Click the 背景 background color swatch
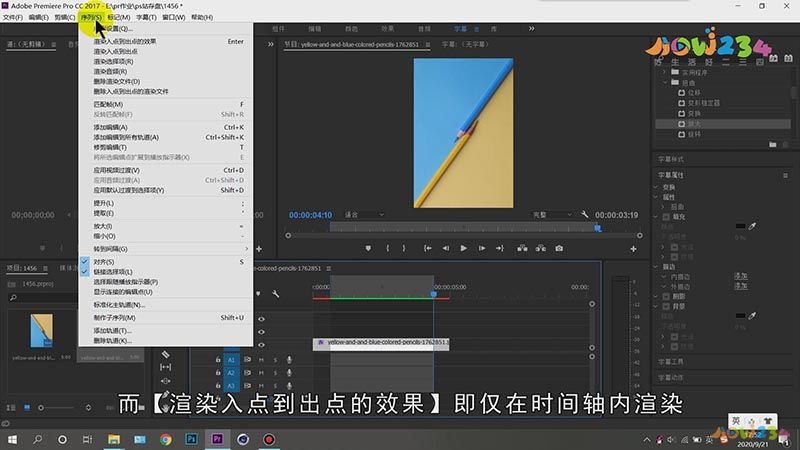The image size is (800, 450). tap(740, 316)
